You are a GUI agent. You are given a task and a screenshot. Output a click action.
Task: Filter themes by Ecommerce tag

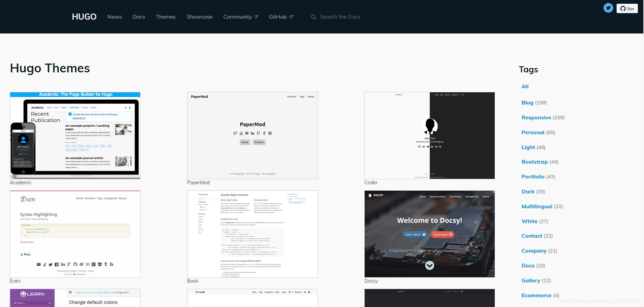536,296
